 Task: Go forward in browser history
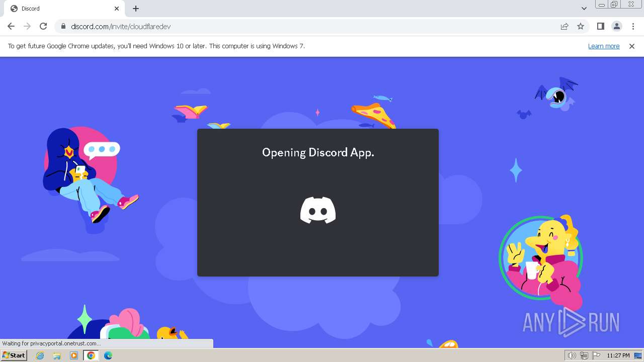coord(27,26)
